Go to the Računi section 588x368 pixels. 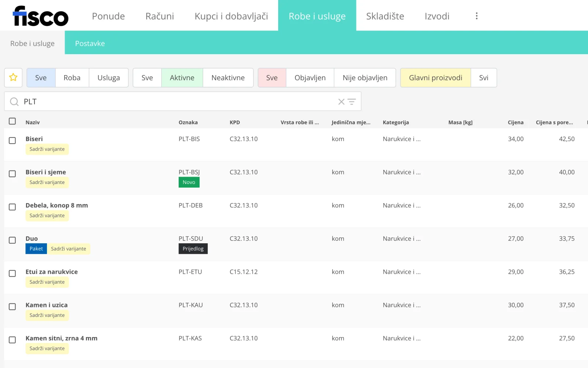coord(159,16)
